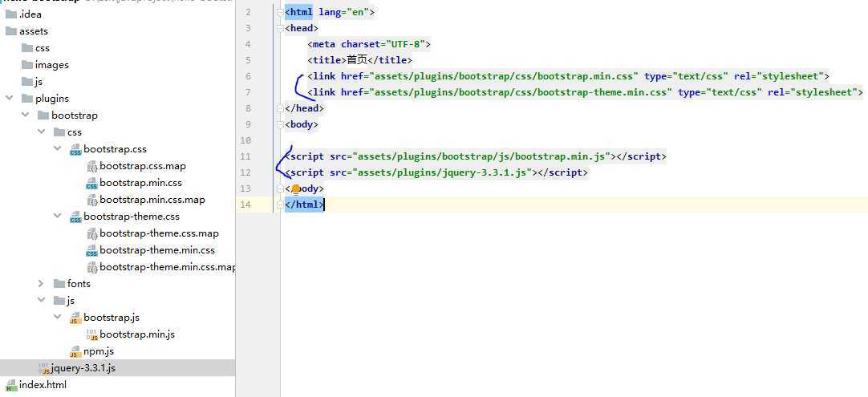Click the CSS icon for bootstrap-theme.min.css
868x397 pixels.
(x=92, y=251)
